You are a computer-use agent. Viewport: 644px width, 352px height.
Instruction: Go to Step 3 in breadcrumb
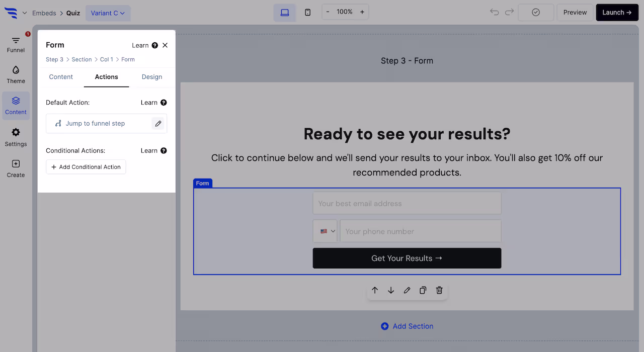coord(55,59)
